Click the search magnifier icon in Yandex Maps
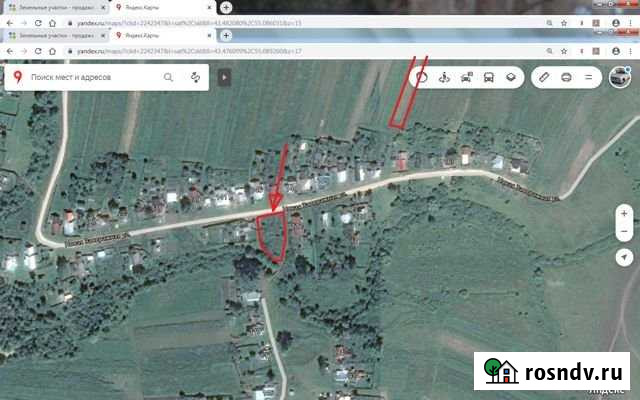This screenshot has width=640, height=400. [168, 77]
